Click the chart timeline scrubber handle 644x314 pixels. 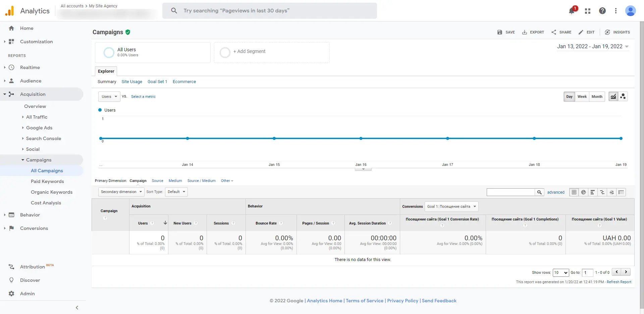pyautogui.click(x=363, y=169)
